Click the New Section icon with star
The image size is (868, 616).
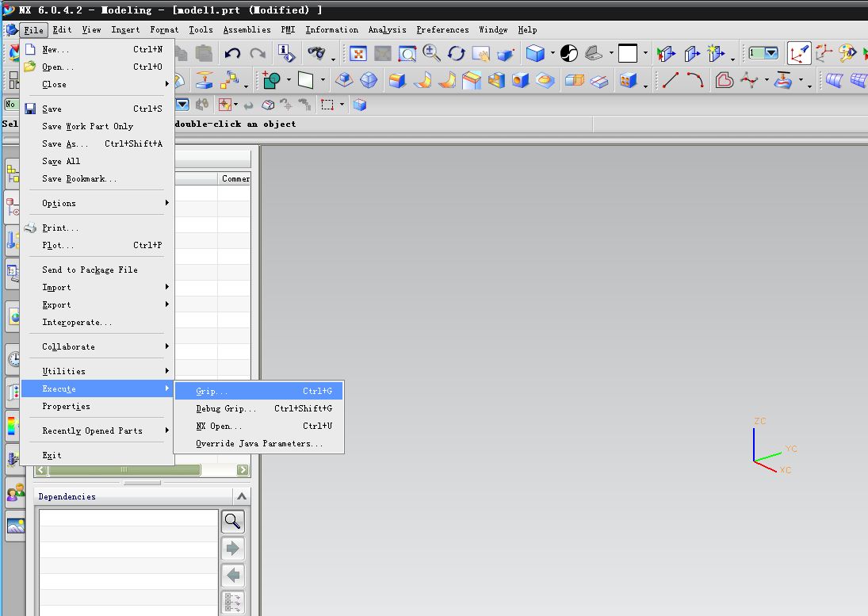pos(717,54)
